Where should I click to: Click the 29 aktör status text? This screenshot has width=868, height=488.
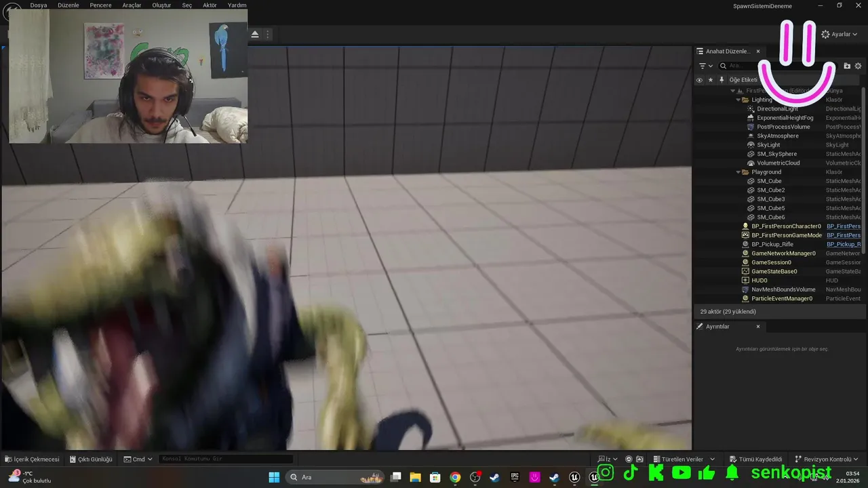pos(728,312)
